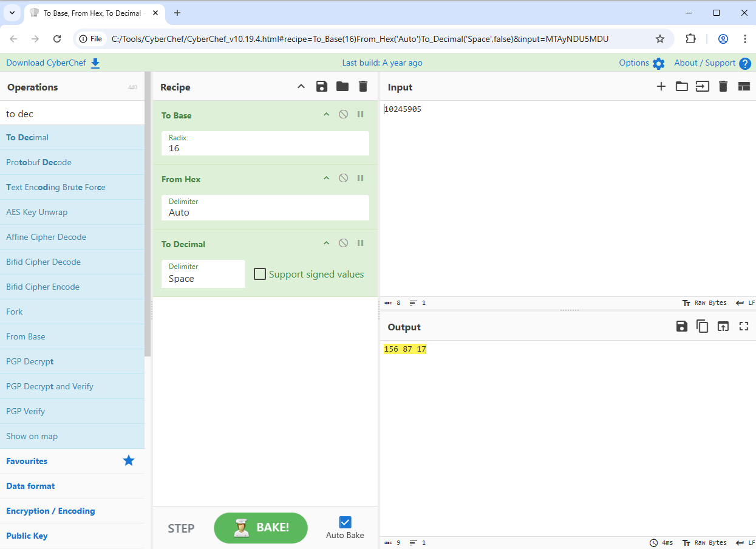Select the Show on map operation

point(72,436)
